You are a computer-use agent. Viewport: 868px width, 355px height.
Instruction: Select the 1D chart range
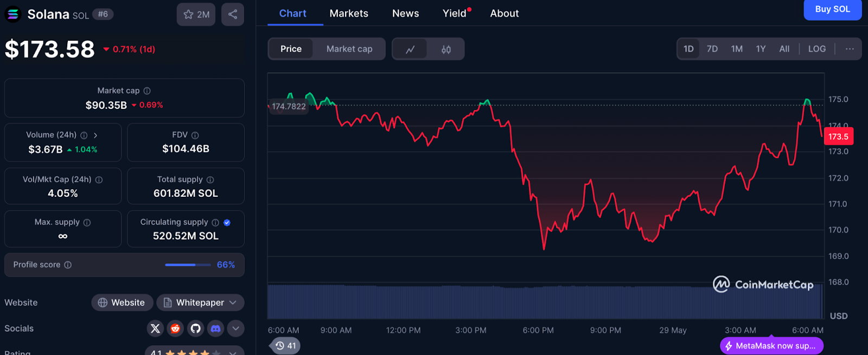[x=688, y=49]
